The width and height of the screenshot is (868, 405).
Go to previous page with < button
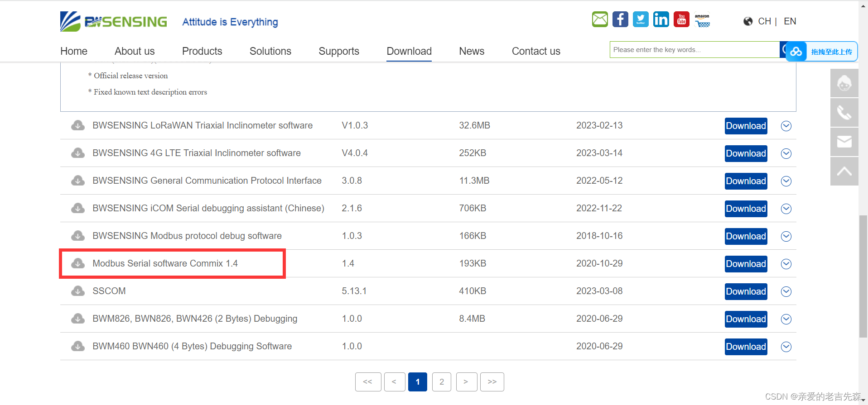(395, 382)
